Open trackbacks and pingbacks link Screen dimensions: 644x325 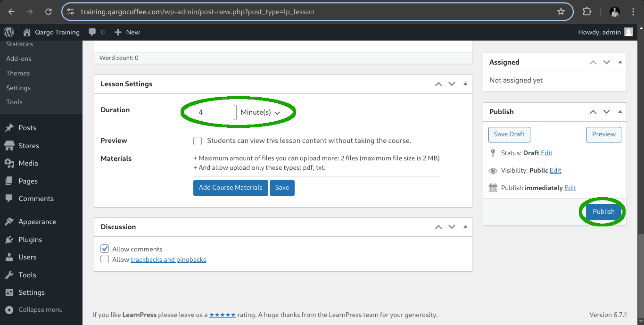pyautogui.click(x=168, y=259)
